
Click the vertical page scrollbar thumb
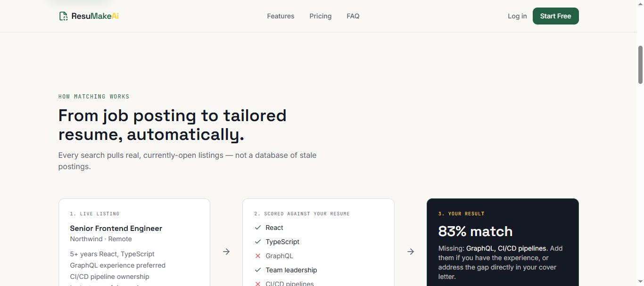tap(640, 65)
